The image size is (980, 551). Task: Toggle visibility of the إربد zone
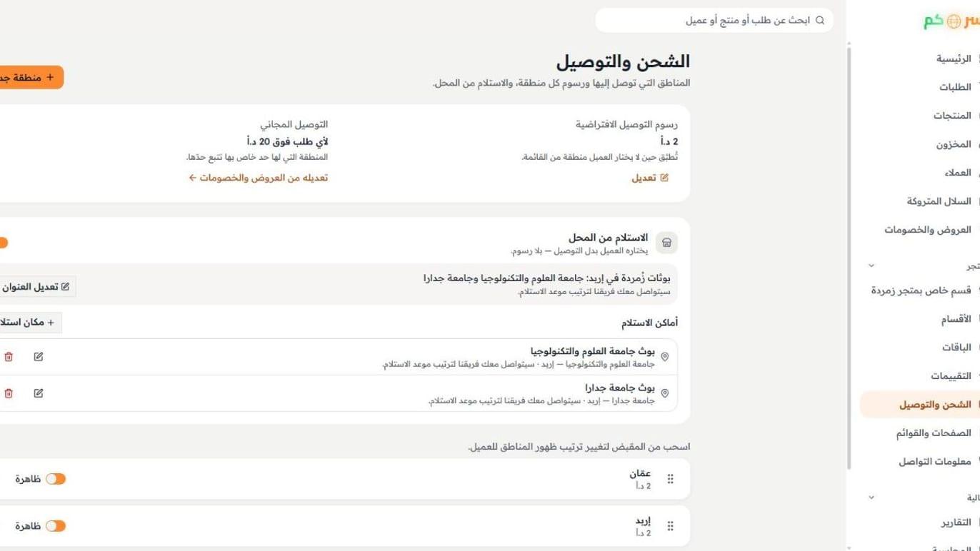tap(56, 526)
